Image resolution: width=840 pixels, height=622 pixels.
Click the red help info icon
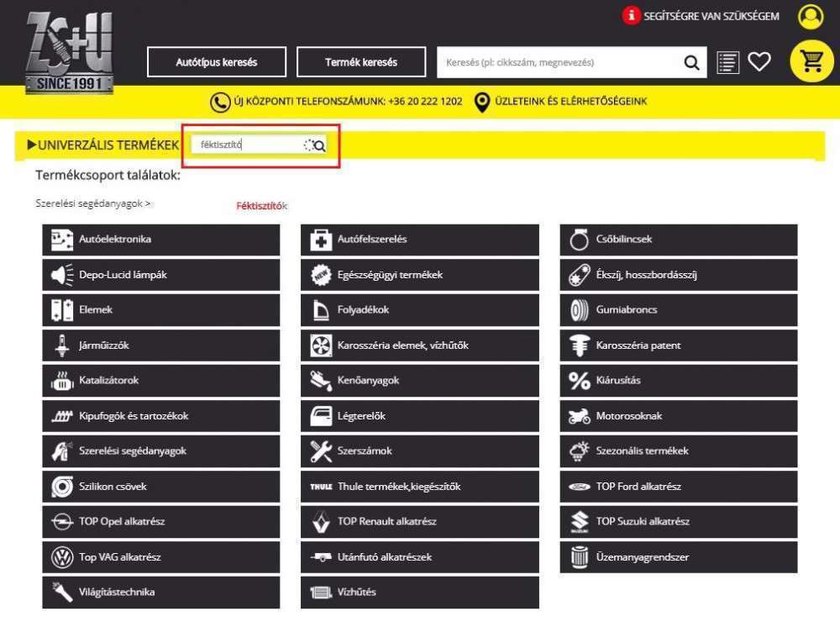pyautogui.click(x=631, y=16)
